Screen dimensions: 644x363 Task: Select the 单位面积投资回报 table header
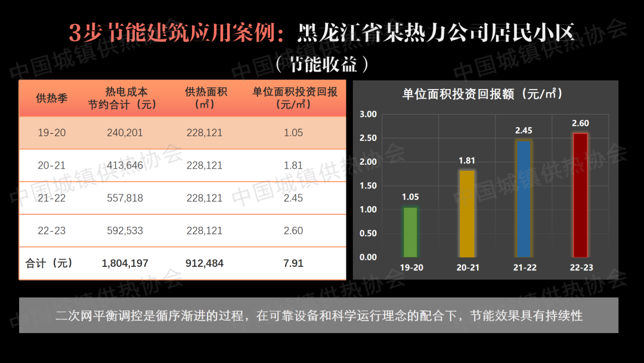tap(295, 99)
